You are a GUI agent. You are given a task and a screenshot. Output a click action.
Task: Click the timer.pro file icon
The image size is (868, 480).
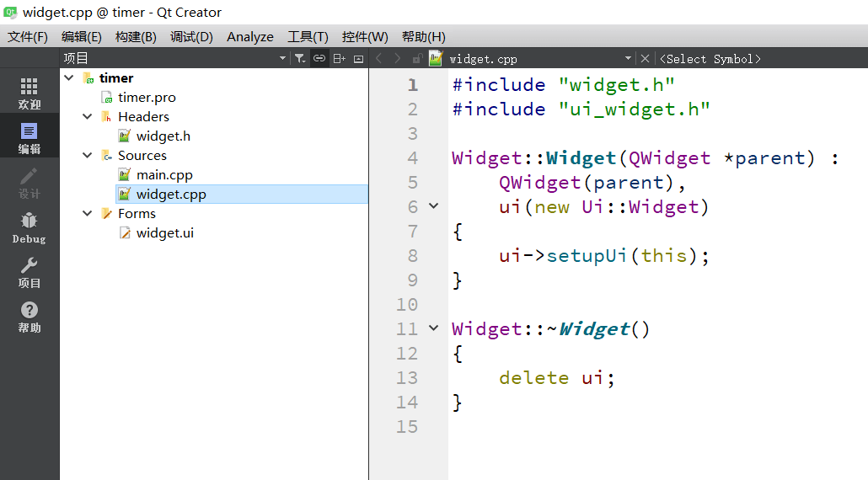click(x=107, y=98)
